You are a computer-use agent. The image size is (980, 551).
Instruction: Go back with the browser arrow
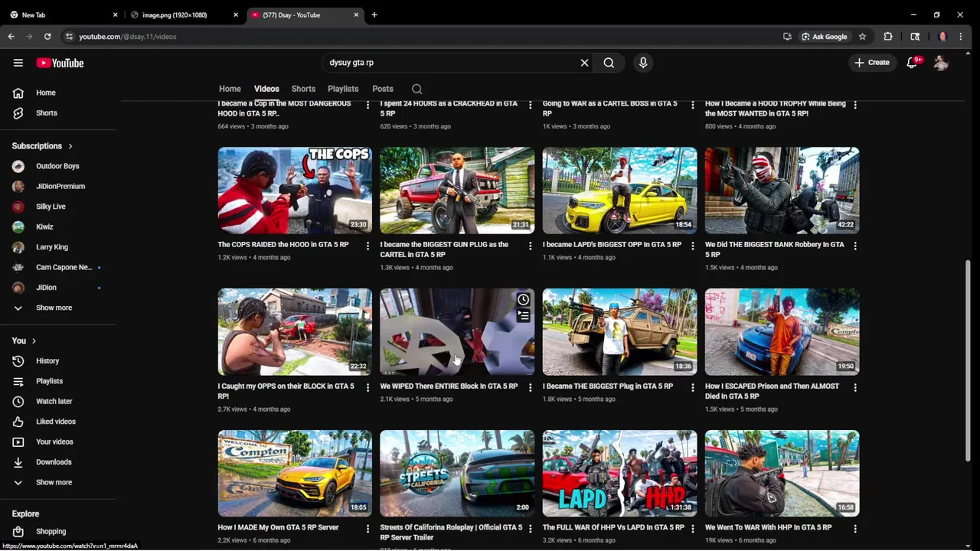pyautogui.click(x=11, y=36)
